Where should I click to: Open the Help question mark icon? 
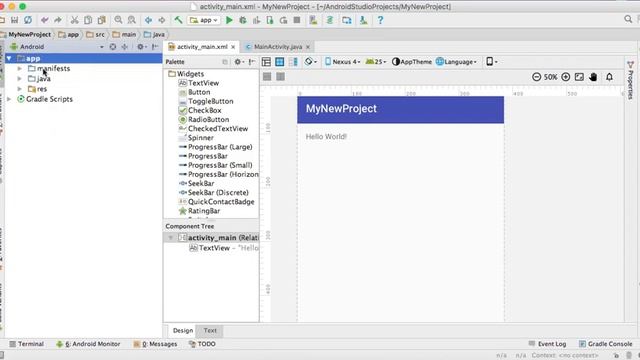(380, 20)
